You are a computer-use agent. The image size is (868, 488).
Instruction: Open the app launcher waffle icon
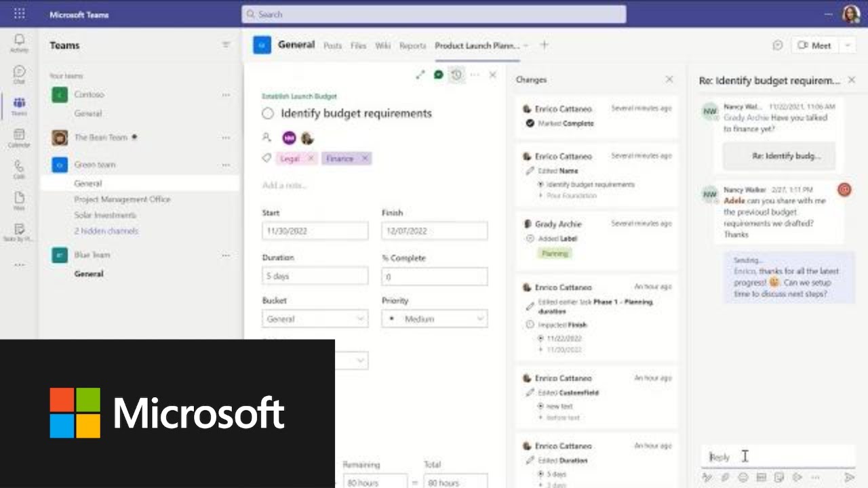[x=19, y=14]
